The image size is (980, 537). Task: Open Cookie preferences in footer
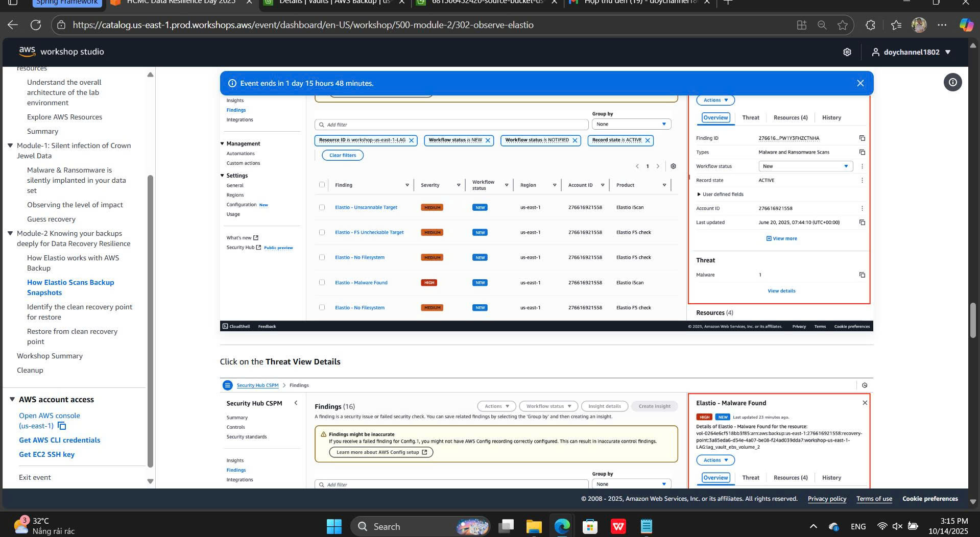(929, 499)
